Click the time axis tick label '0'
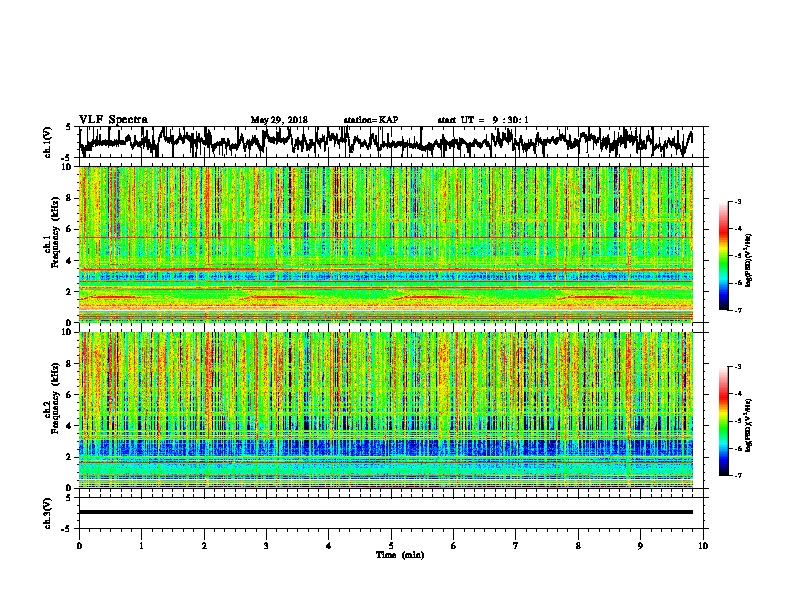Viewport: 792px width, 612px height. click(79, 546)
